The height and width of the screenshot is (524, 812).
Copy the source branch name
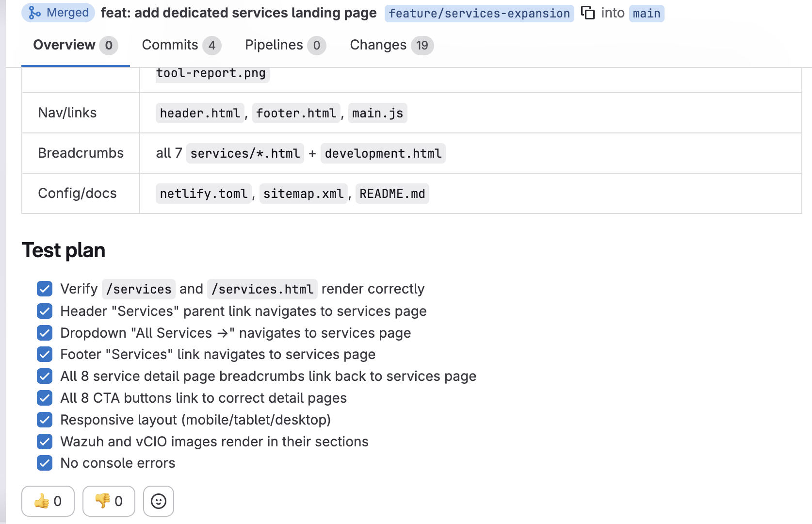588,13
